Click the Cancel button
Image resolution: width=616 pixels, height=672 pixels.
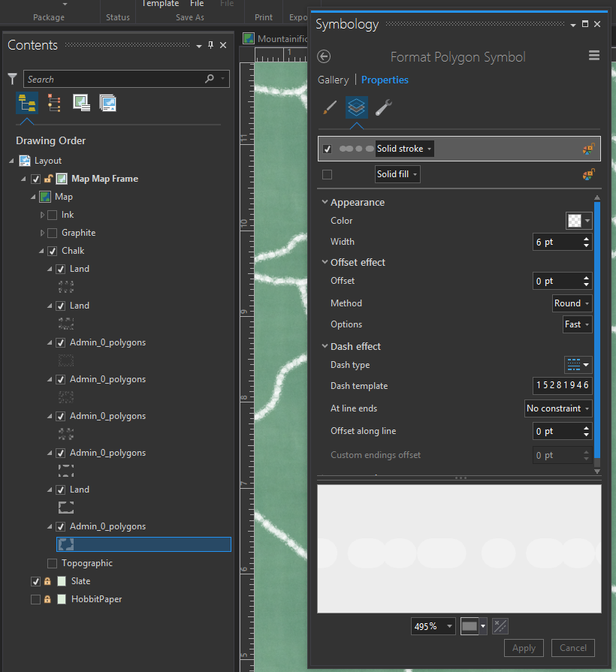[572, 648]
